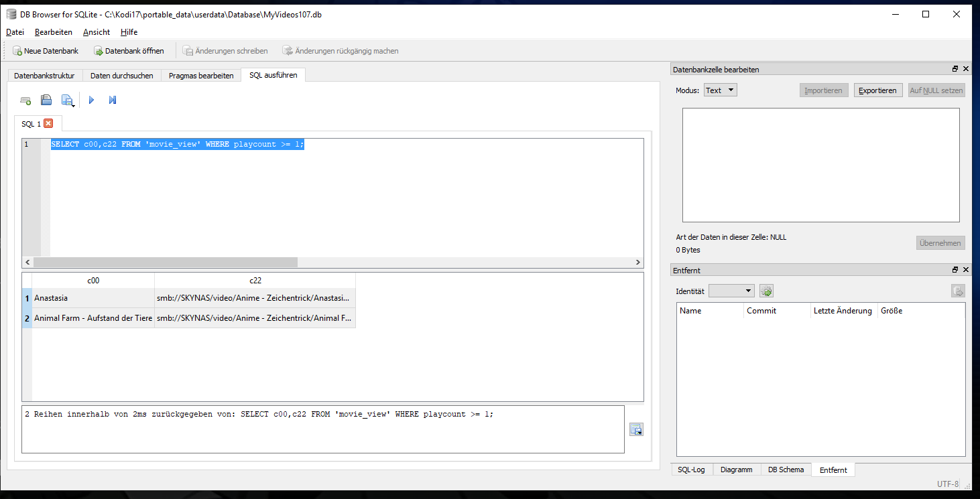
Task: Open the save SQL file dropdown icon
Action: coord(68,100)
